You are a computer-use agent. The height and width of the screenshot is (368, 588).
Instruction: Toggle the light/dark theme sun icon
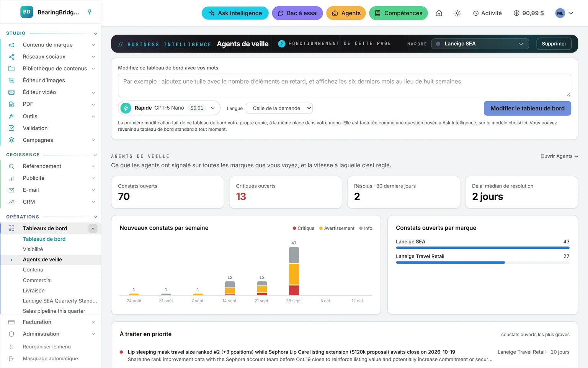point(457,13)
